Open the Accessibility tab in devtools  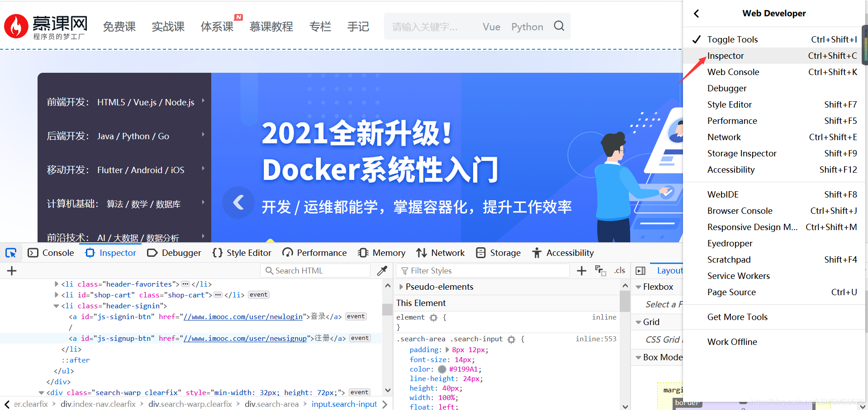pyautogui.click(x=563, y=253)
